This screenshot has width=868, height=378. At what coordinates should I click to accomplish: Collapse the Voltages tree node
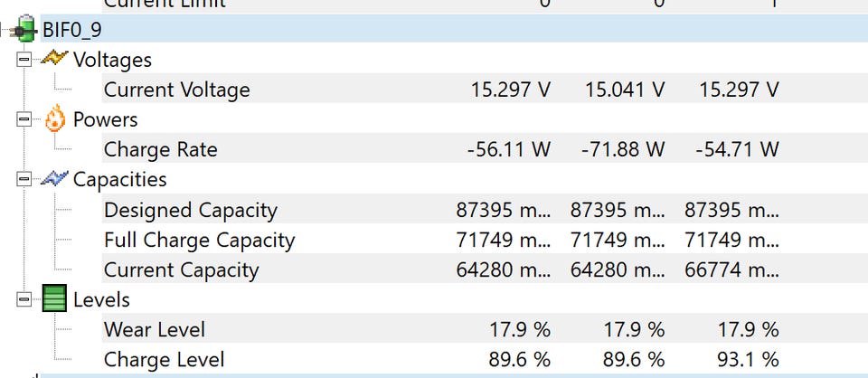(x=23, y=60)
